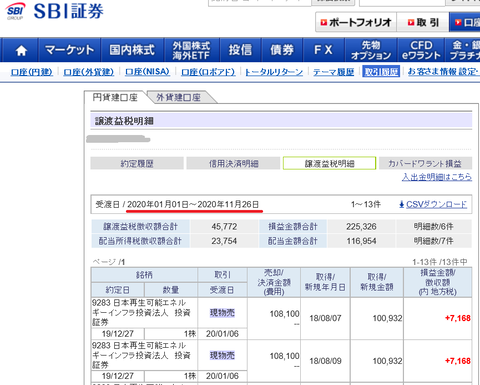This screenshot has width=480, height=385.
Task: Click the CSVダウンロード link
Action: click(x=436, y=204)
